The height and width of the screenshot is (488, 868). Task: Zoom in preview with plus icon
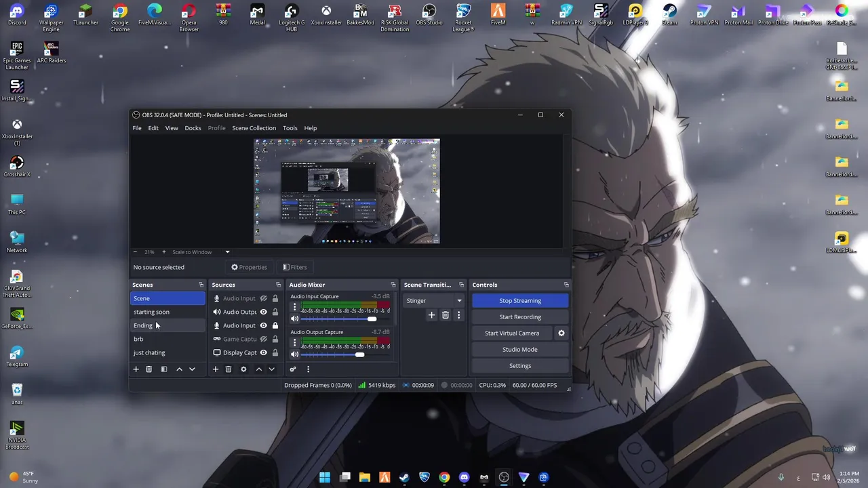coord(163,252)
